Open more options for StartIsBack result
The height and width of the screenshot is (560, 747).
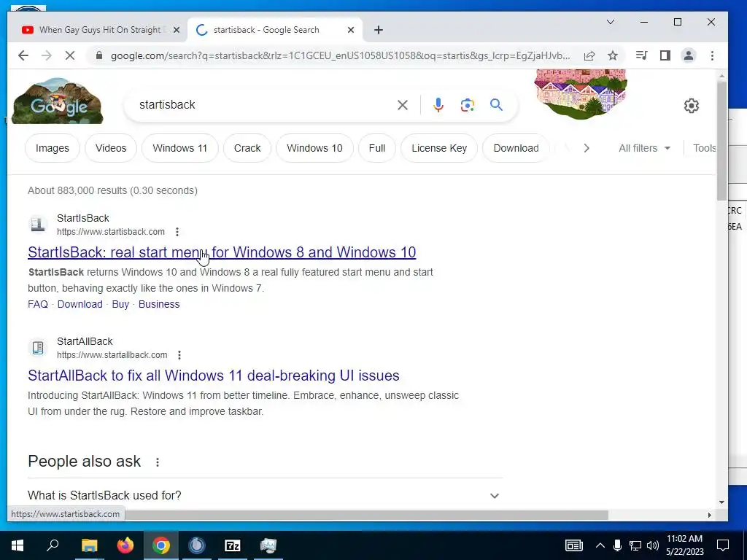(177, 232)
